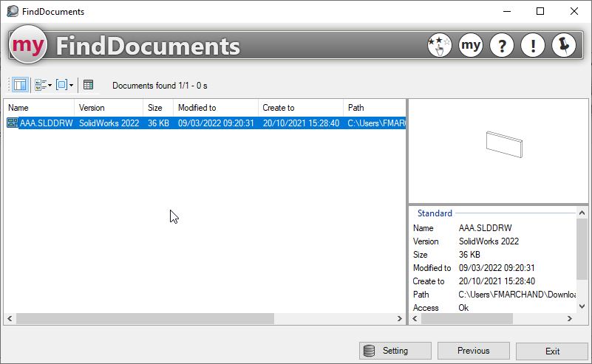Sort results by Version column header
592x364 pixels.
(x=109, y=108)
